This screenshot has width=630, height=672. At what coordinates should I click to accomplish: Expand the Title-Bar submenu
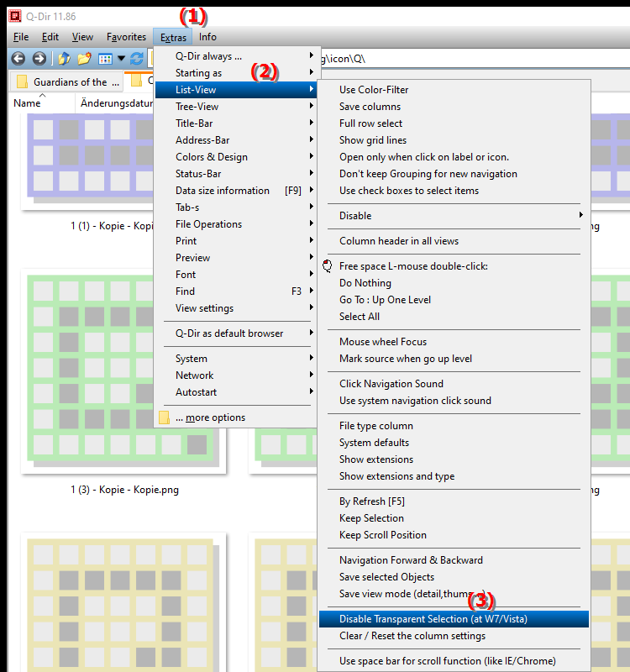[237, 123]
